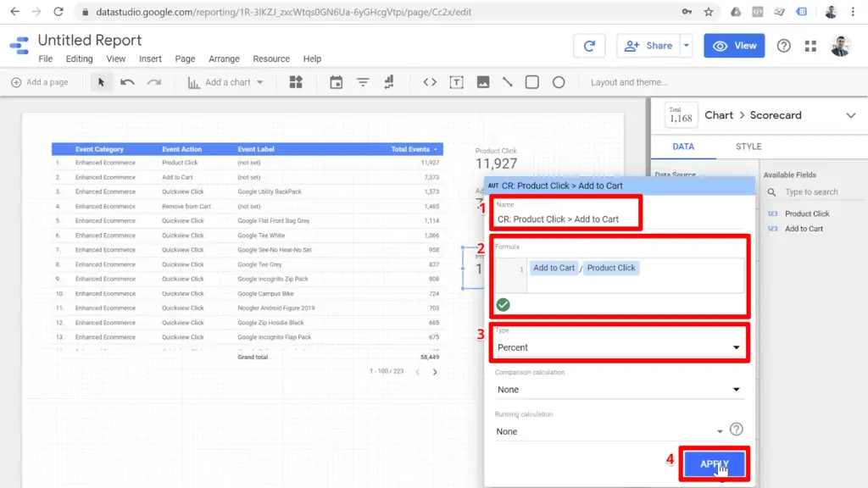Image resolution: width=868 pixels, height=488 pixels.
Task: Select the Undo icon in the toolbar
Action: point(127,82)
